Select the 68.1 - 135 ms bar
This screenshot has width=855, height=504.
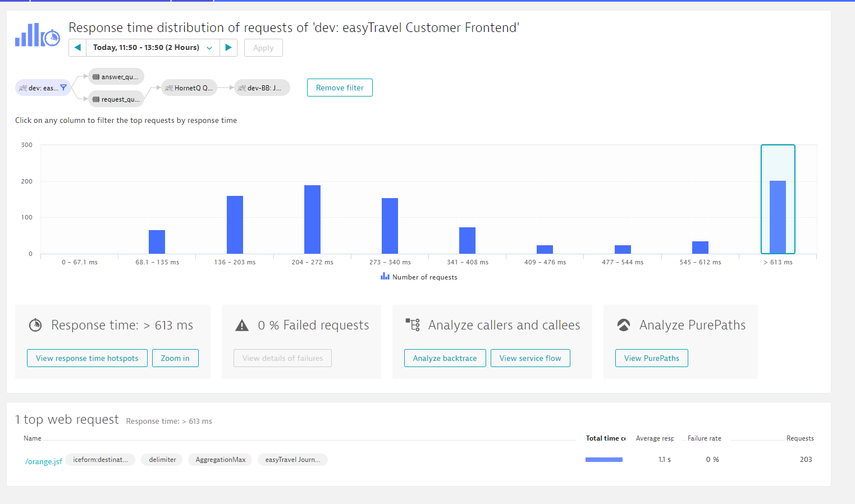pyautogui.click(x=157, y=242)
